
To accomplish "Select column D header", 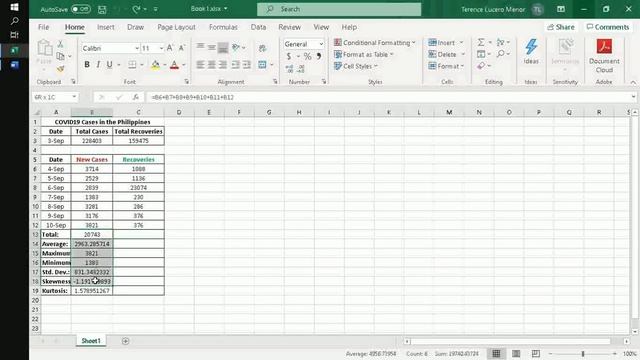I will click(179, 112).
